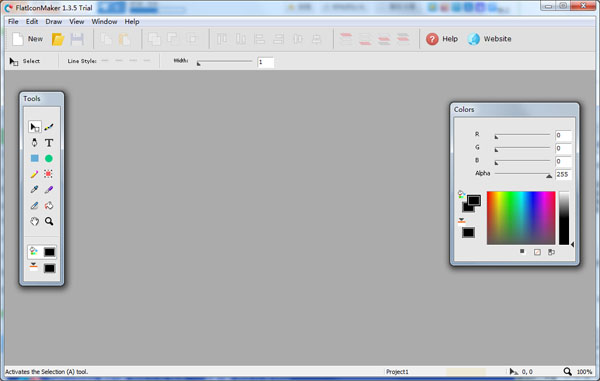Activate the Hand pan tool
Image resolution: width=600 pixels, height=381 pixels.
point(34,221)
